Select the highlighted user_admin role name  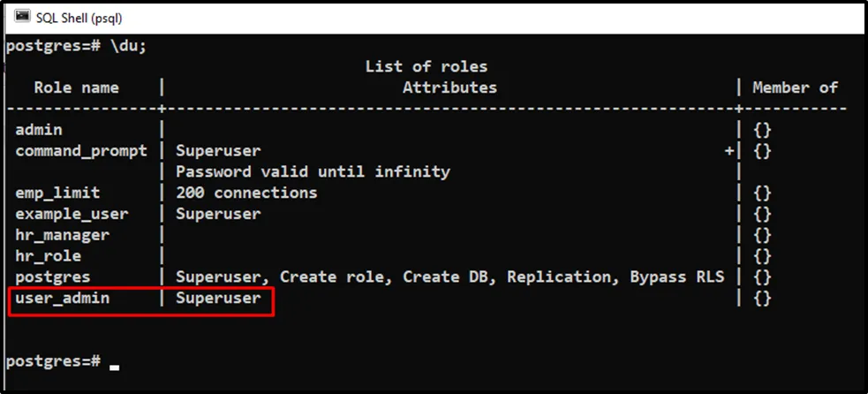tap(62, 299)
